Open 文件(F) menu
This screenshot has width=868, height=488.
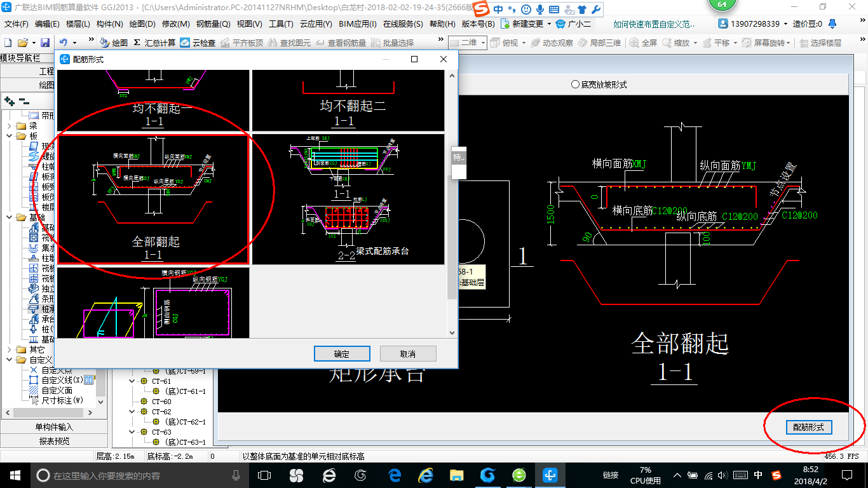click(17, 24)
